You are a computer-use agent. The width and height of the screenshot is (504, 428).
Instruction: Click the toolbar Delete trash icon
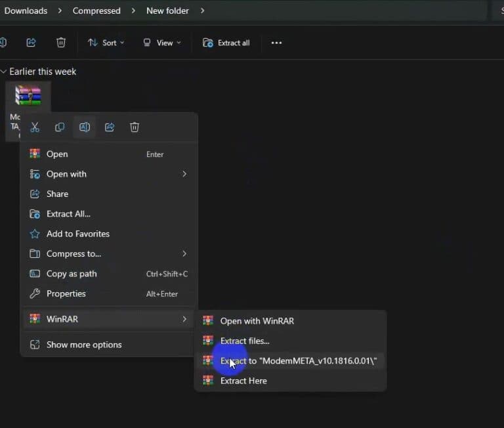61,43
